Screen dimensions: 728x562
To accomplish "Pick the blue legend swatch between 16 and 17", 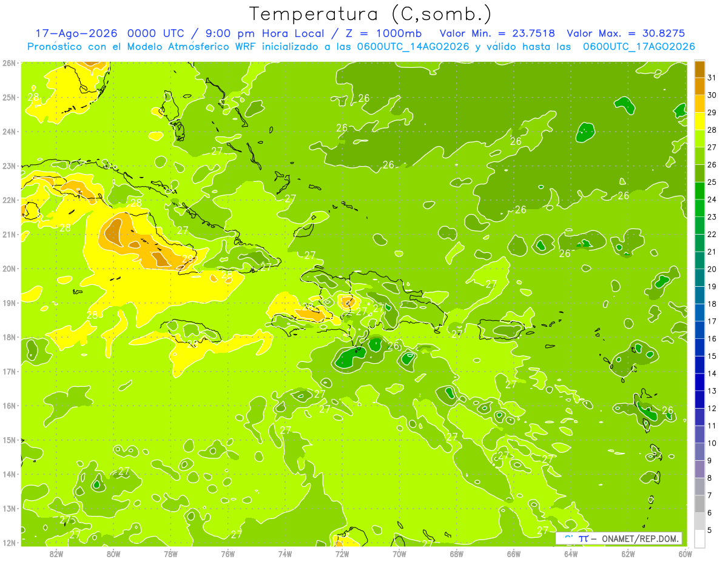I will tap(699, 330).
